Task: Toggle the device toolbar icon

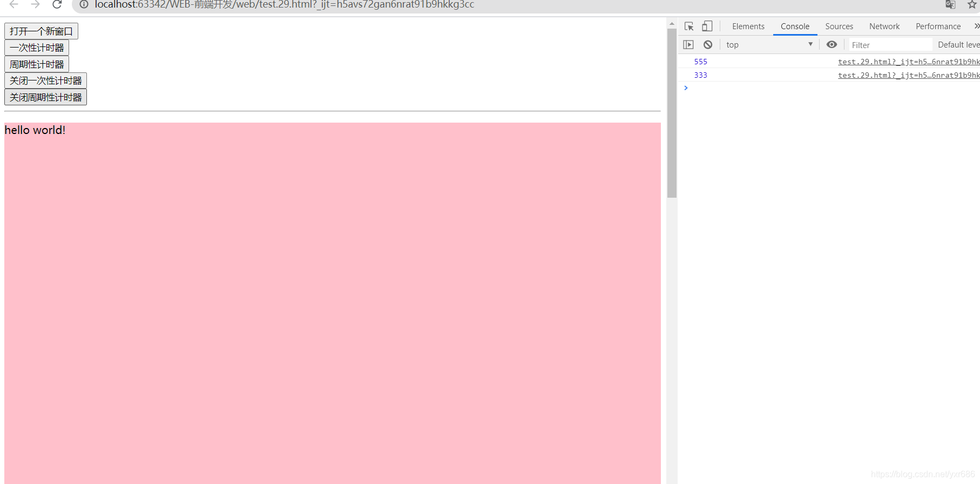Action: click(707, 26)
